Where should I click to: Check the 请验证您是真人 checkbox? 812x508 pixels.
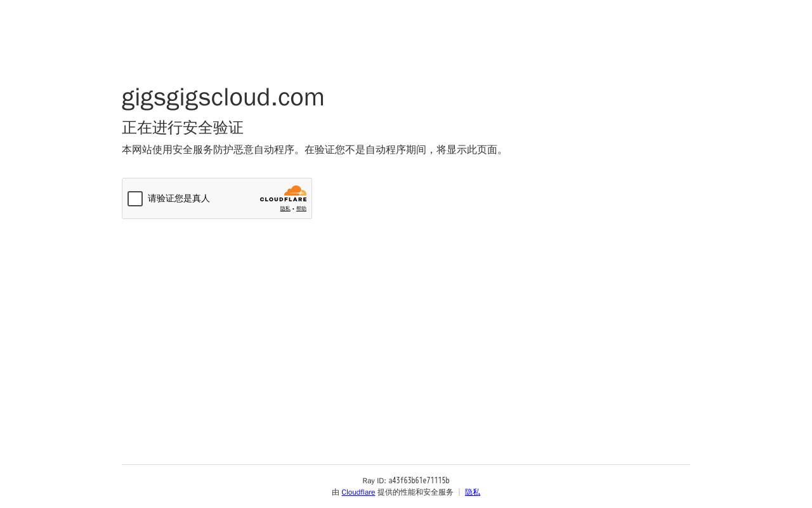(x=135, y=199)
